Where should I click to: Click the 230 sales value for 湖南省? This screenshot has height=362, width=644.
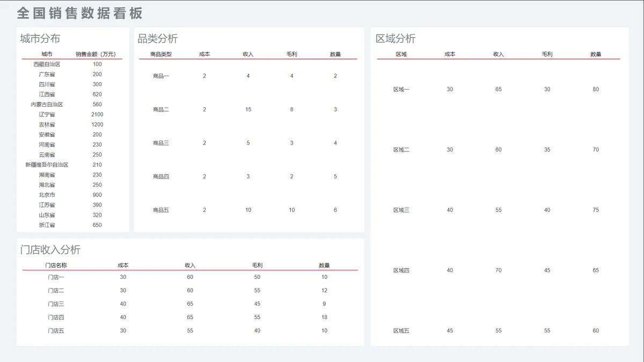pyautogui.click(x=97, y=175)
